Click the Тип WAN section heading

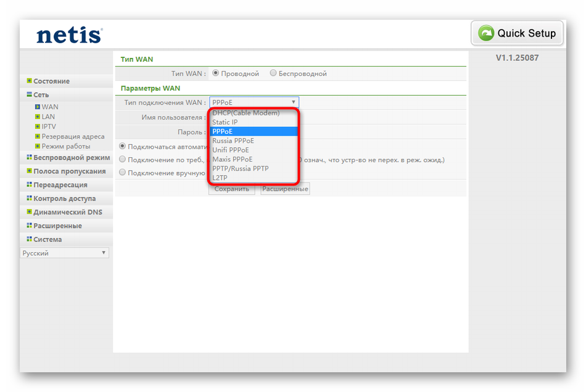(x=137, y=59)
